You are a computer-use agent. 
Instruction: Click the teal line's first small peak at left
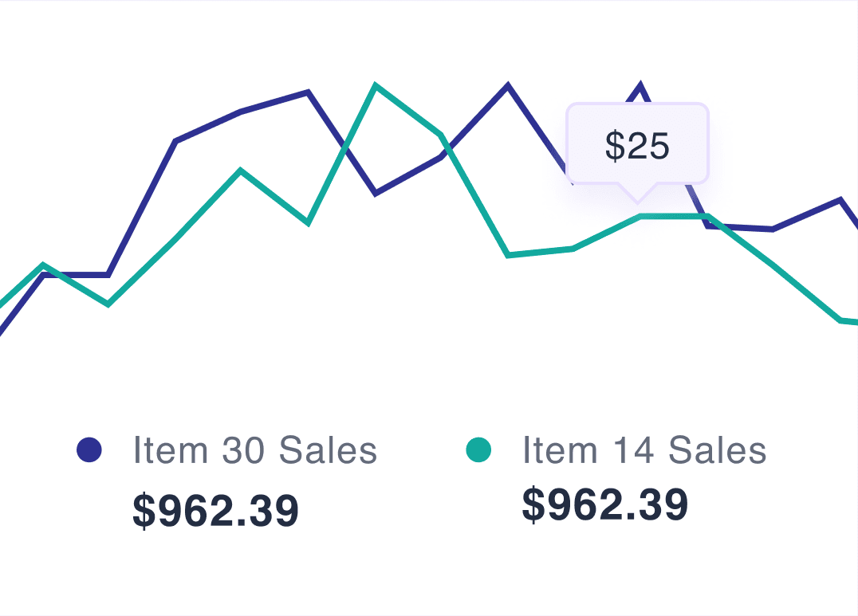click(43, 264)
